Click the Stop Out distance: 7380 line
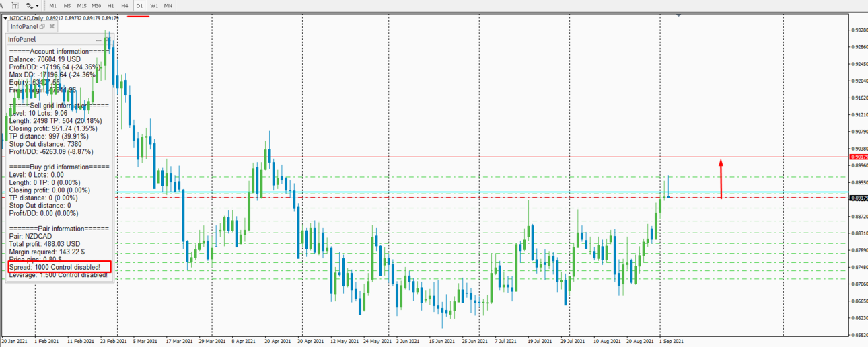The height and width of the screenshot is (347, 868). (45, 144)
